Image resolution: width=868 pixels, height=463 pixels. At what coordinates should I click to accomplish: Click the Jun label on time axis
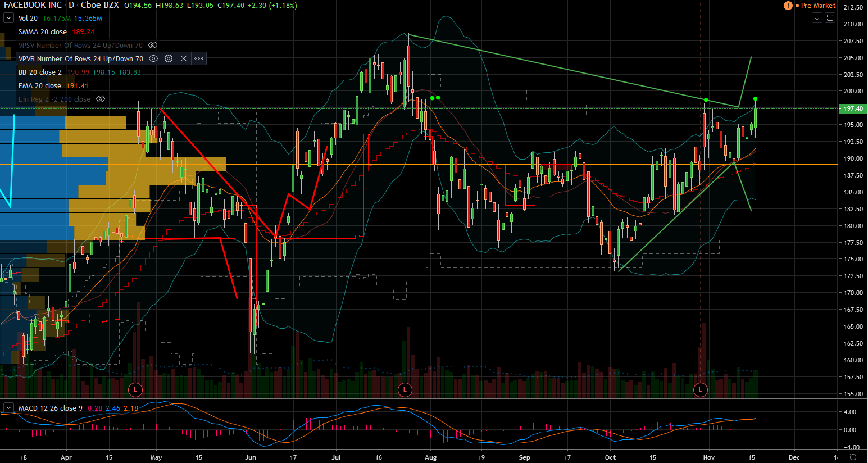[x=251, y=457]
